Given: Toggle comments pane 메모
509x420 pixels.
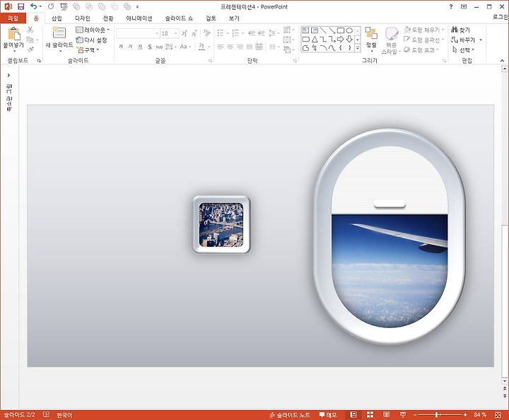Looking at the screenshot, I should point(328,415).
